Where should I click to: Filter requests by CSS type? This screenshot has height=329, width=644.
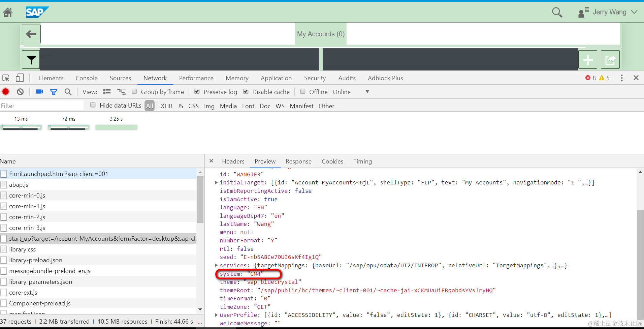pos(193,106)
